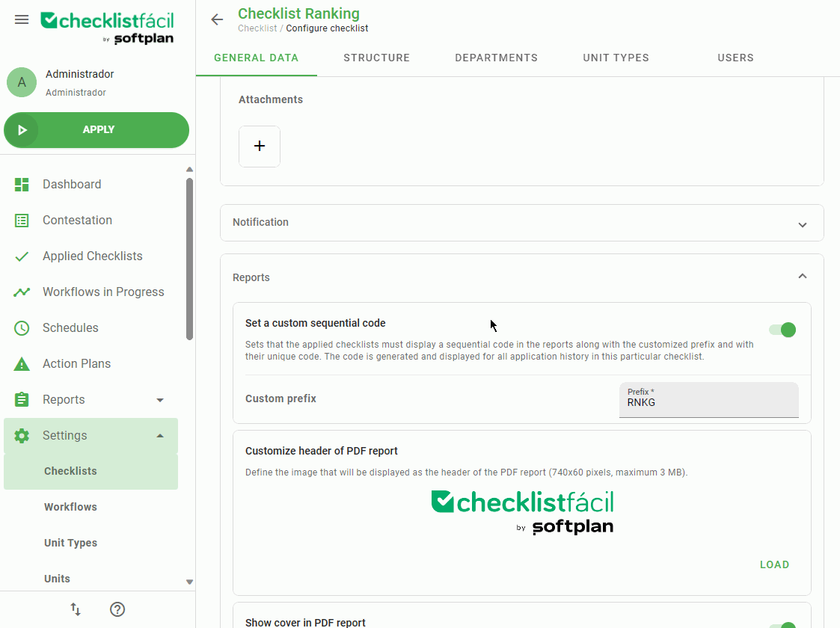Image resolution: width=840 pixels, height=628 pixels.
Task: Click 'Customize header of PDF report' heading
Action: pos(322,452)
